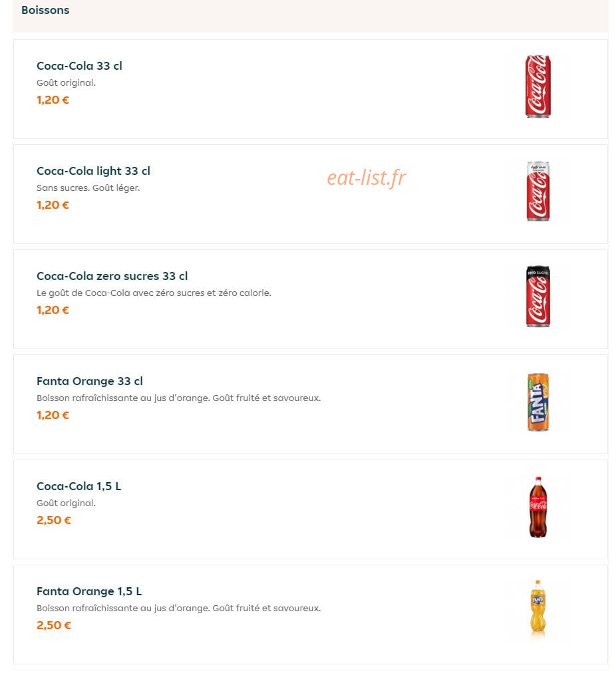Screen dimensions: 616x679
Task: Click the Coca-Cola zero sucres can image
Action: tap(538, 297)
